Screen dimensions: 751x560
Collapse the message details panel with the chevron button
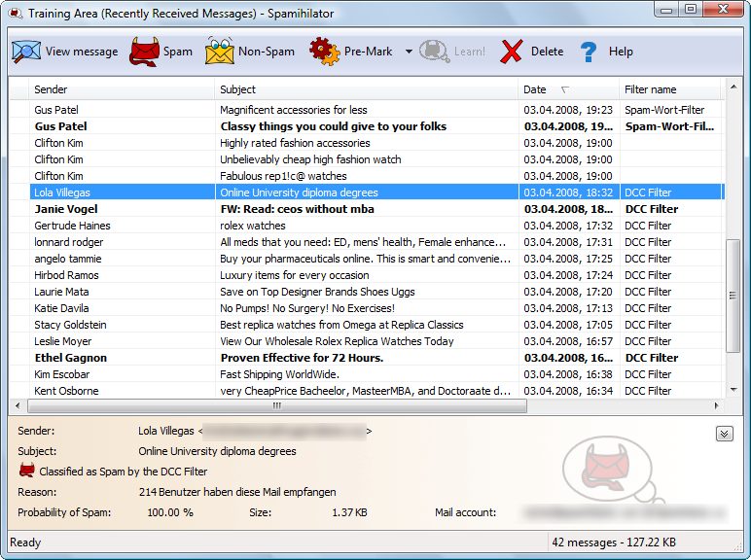point(724,434)
